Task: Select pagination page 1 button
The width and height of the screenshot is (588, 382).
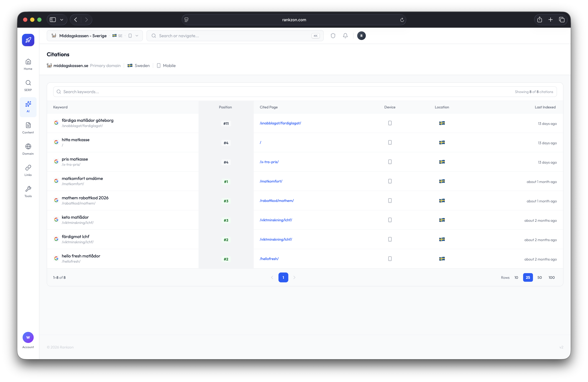Action: (x=283, y=277)
